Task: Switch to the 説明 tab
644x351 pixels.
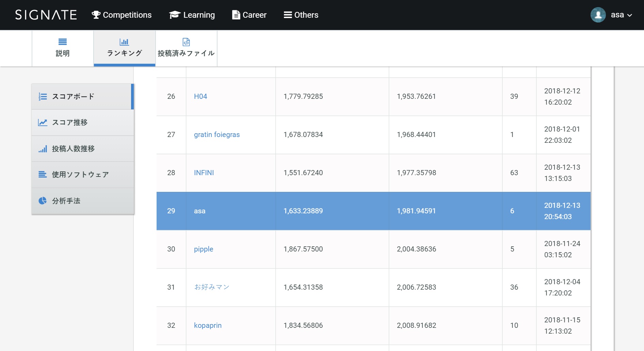Action: [63, 48]
